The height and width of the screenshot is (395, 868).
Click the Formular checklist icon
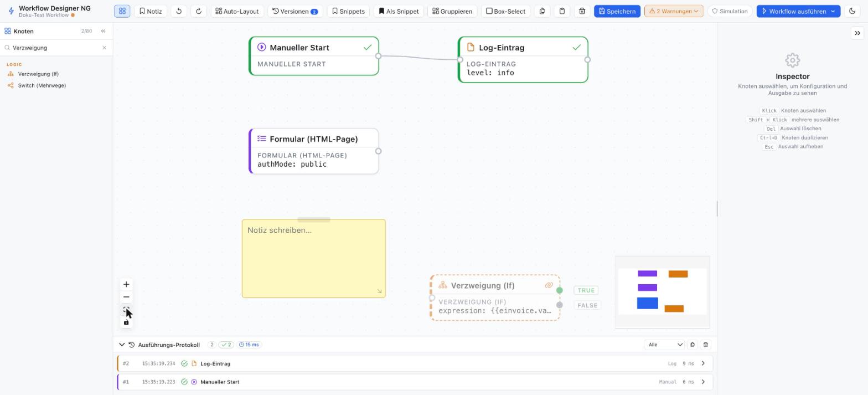262,138
